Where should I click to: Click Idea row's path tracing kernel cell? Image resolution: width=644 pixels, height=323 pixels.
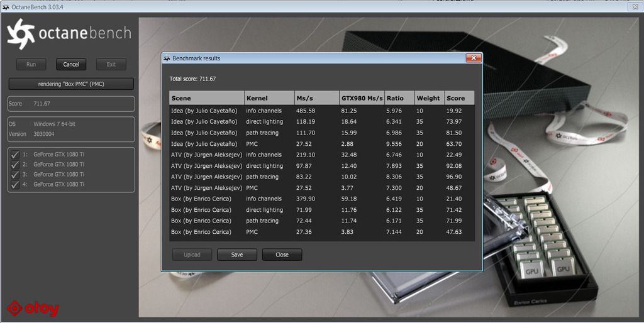[262, 133]
